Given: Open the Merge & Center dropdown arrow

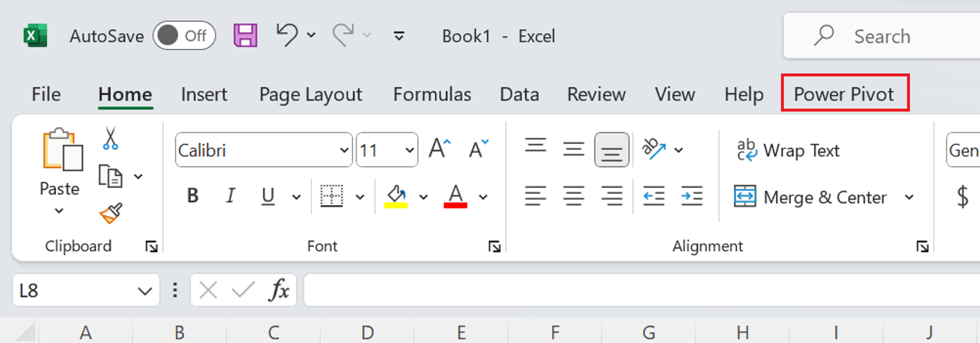Looking at the screenshot, I should 909,197.
